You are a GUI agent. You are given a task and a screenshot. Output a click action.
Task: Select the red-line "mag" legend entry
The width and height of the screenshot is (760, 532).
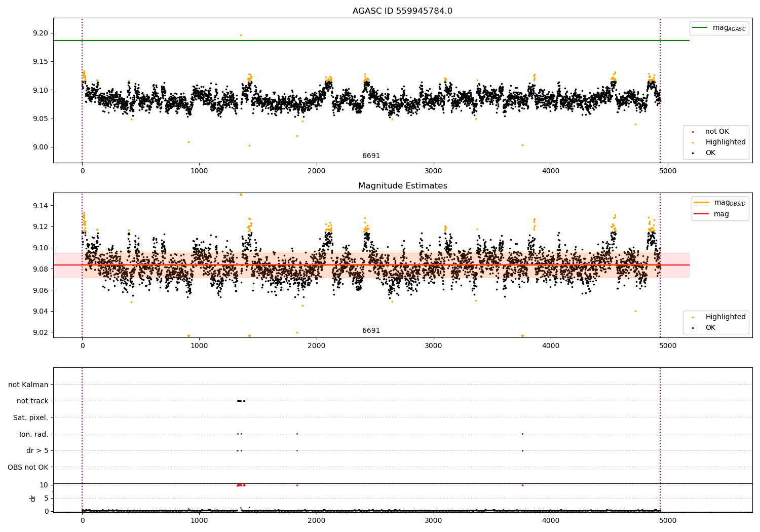point(712,214)
